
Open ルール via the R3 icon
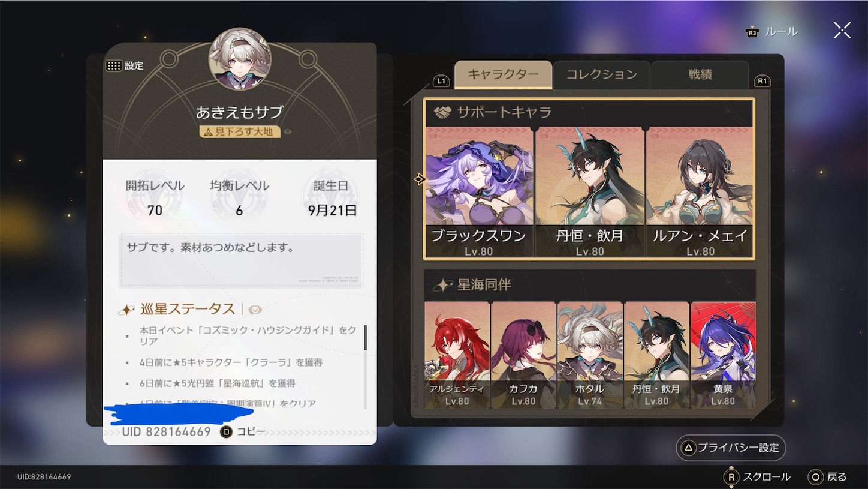tap(752, 32)
